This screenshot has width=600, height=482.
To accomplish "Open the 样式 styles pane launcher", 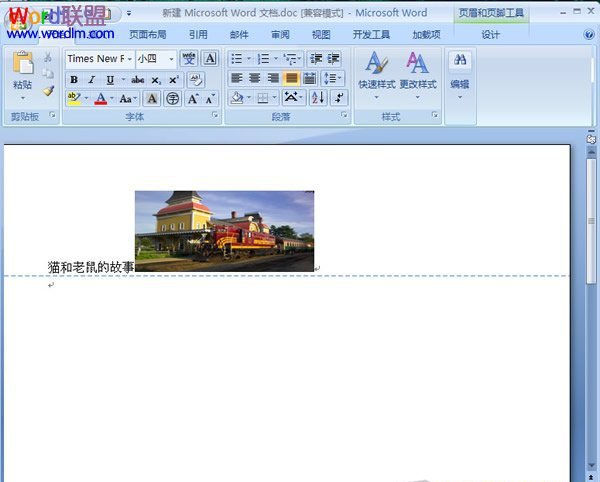I will (x=435, y=114).
